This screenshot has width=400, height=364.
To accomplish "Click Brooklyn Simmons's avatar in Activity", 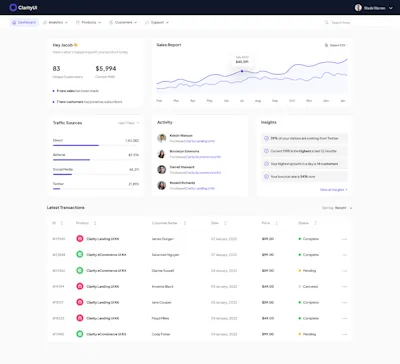I will 162,154.
